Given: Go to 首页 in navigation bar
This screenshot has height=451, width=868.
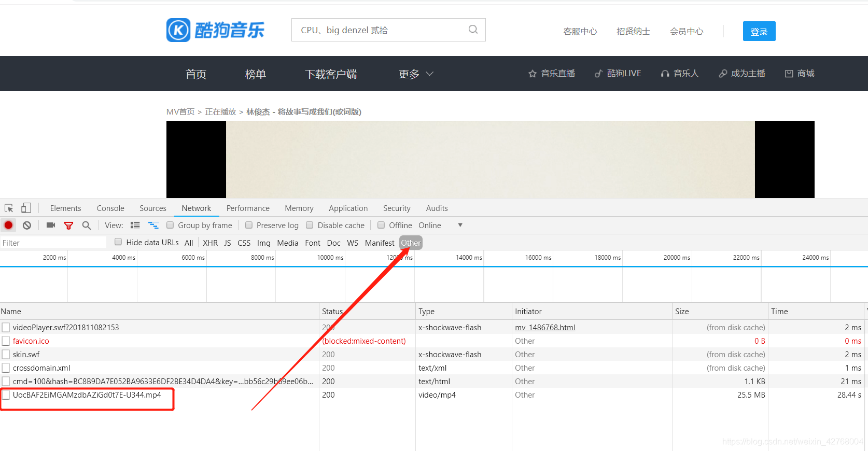Looking at the screenshot, I should point(196,74).
